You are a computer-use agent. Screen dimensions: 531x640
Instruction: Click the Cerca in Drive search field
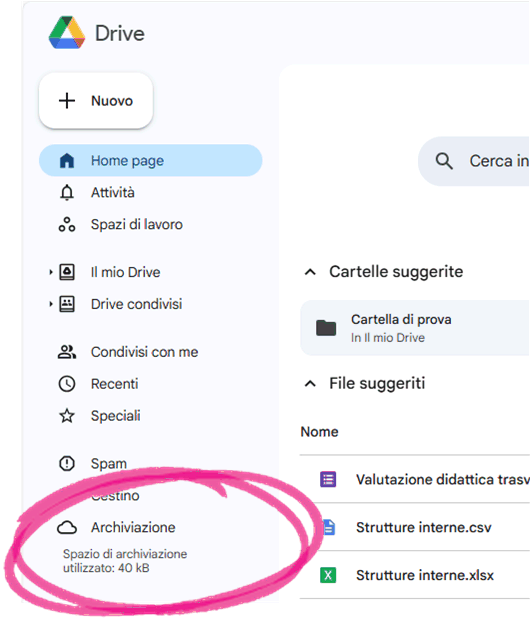[x=474, y=161]
